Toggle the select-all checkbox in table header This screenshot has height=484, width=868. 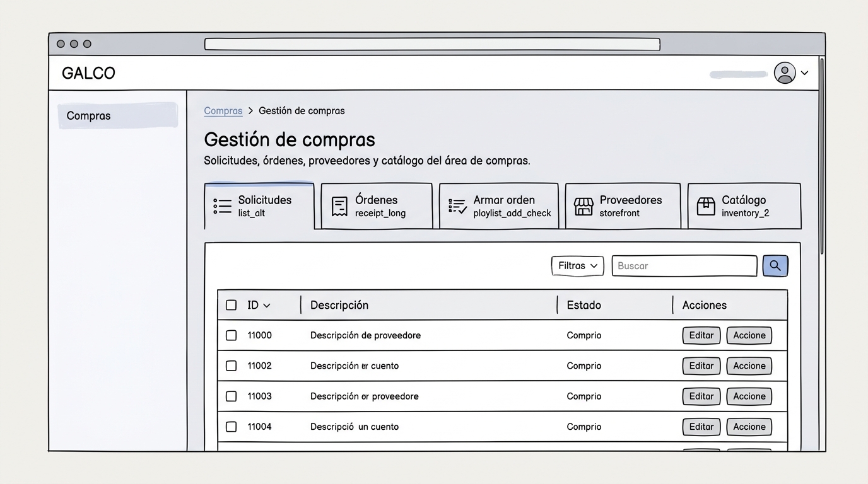232,305
